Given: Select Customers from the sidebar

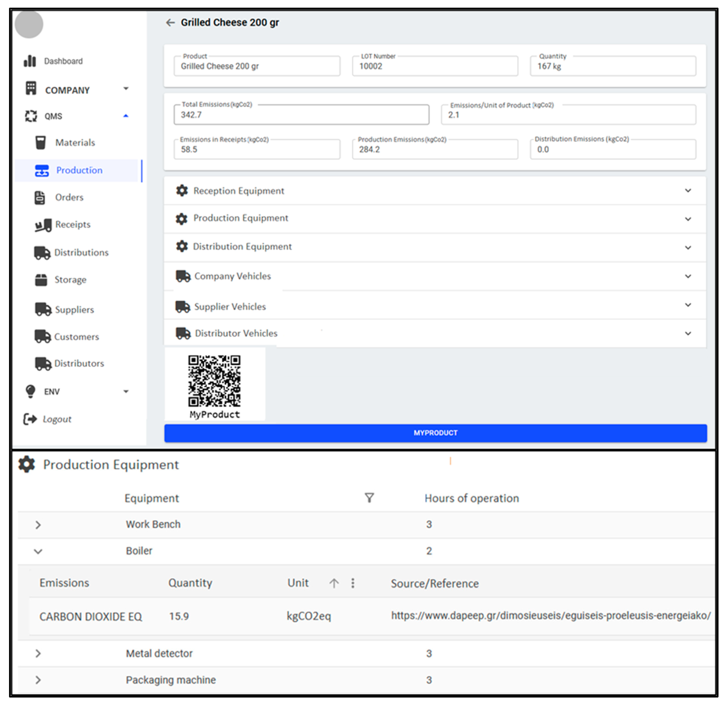Looking at the screenshot, I should (x=76, y=336).
